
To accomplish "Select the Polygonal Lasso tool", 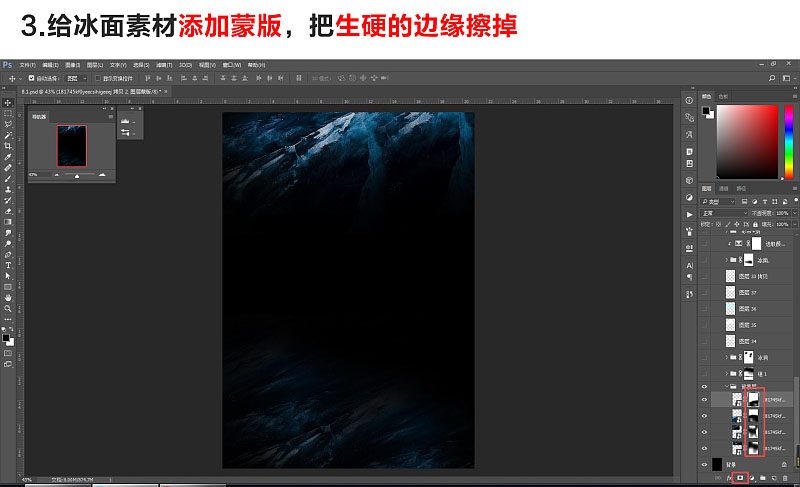I will pos(8,124).
